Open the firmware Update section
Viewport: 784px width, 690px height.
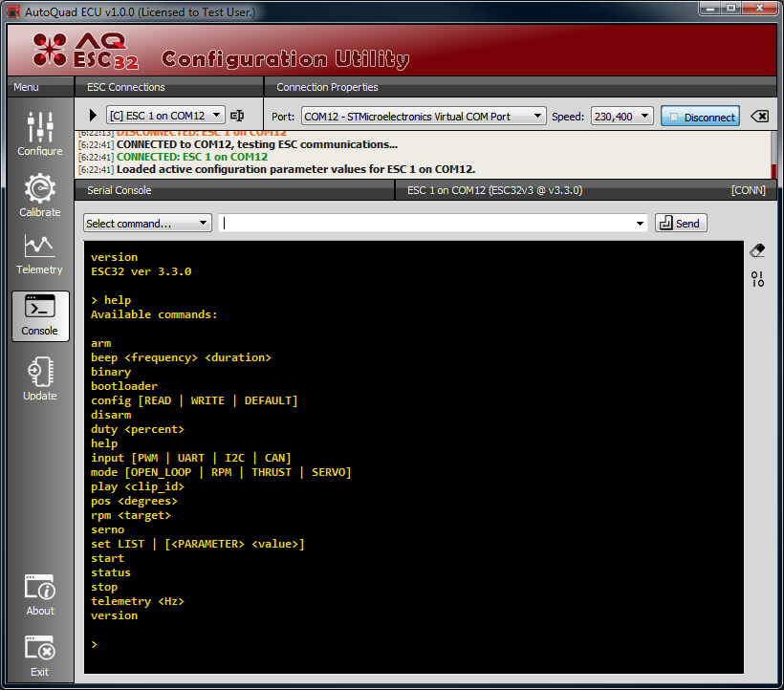[x=40, y=378]
